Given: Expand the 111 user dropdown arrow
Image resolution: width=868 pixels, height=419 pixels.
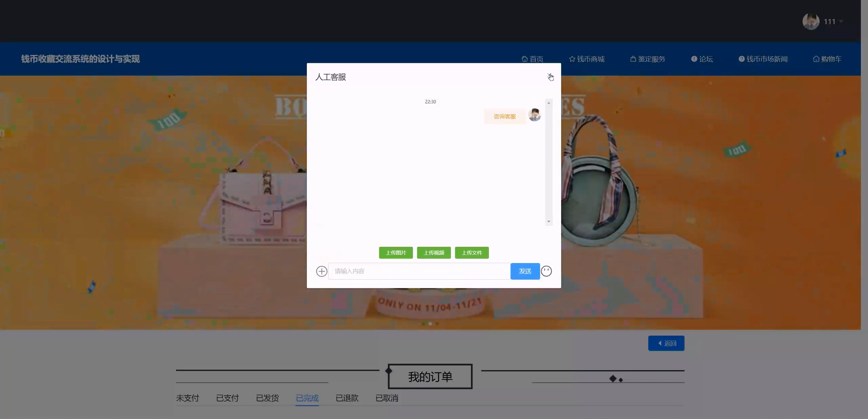Looking at the screenshot, I should coord(841,21).
